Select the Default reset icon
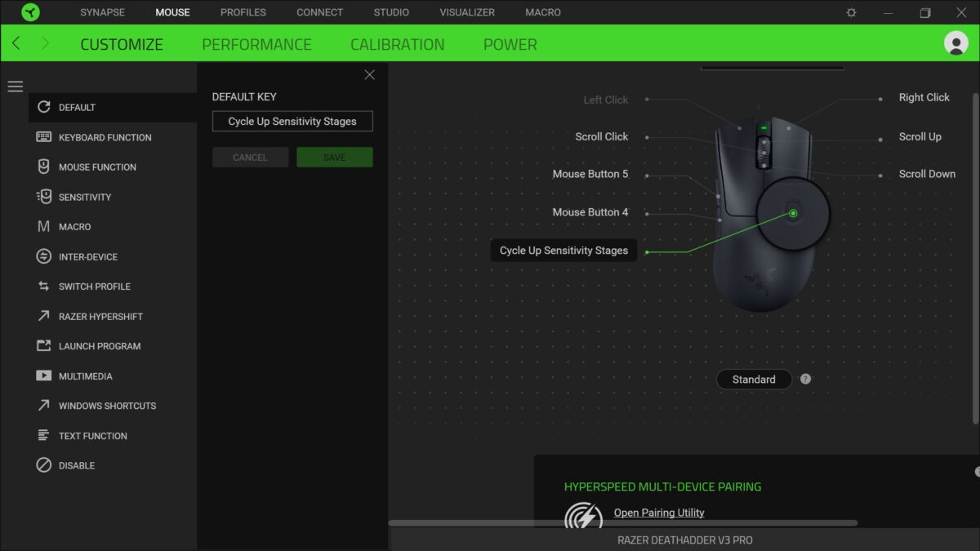This screenshot has width=980, height=551. point(44,107)
